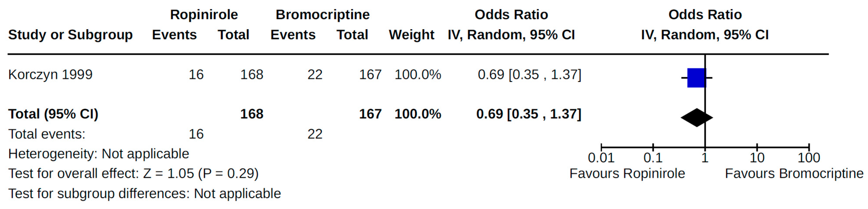
Task: Click the 100 axis tick label
Action: pyautogui.click(x=809, y=157)
